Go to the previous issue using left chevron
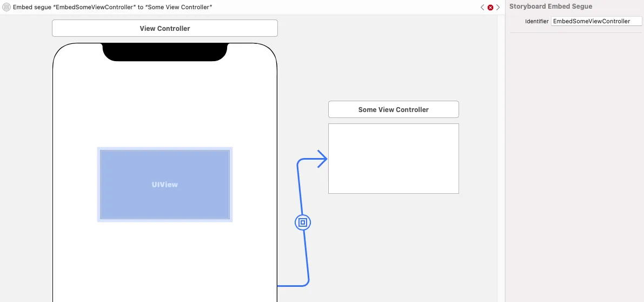Screen dimensions: 644x302 pos(482,8)
